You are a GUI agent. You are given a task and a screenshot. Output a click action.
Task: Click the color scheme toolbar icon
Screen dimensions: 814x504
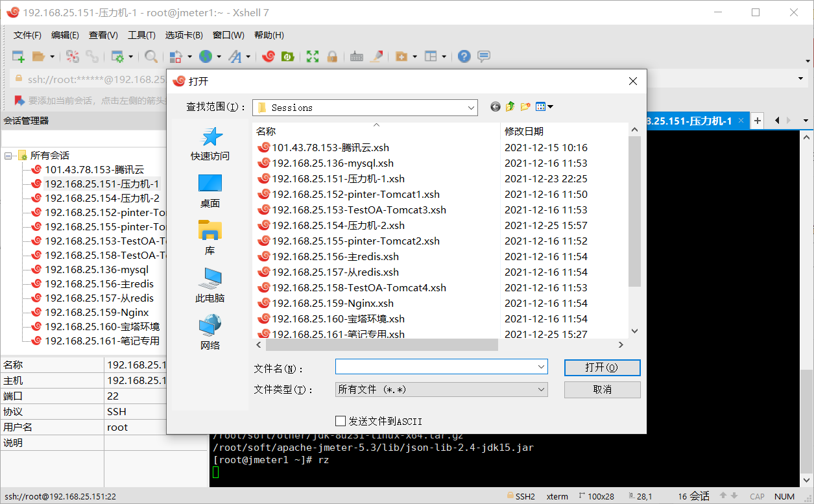click(x=175, y=56)
